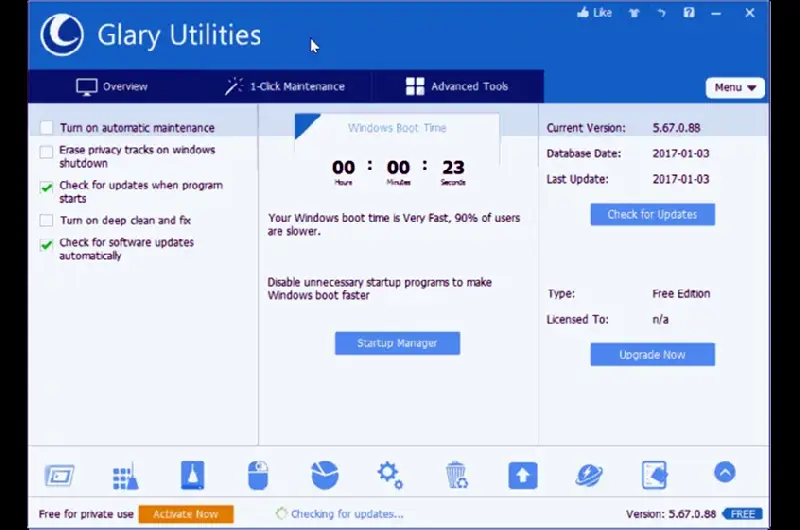800x530 pixels.
Task: Click the status bar 'Version: 5.67.0.88' text
Action: click(x=671, y=514)
